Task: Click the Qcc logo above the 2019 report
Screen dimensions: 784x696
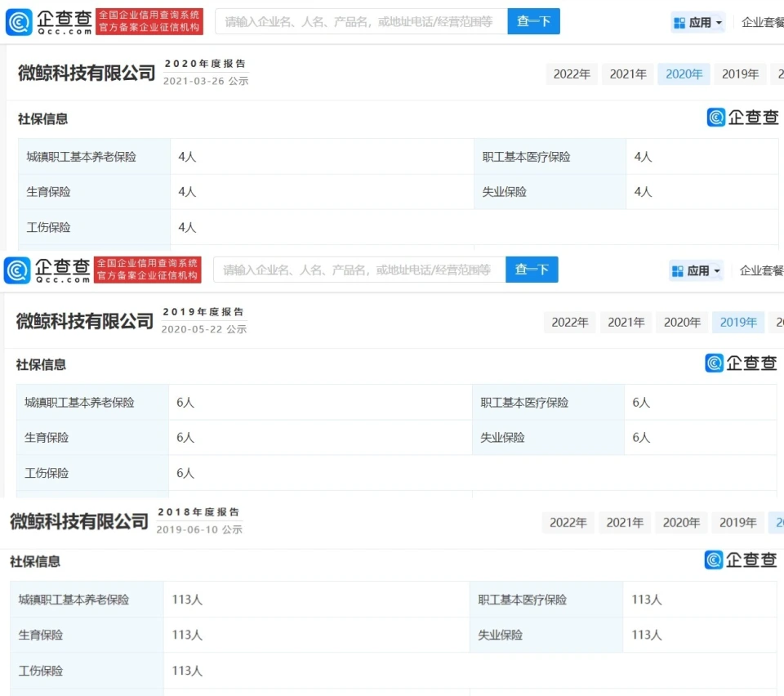Action: point(47,270)
